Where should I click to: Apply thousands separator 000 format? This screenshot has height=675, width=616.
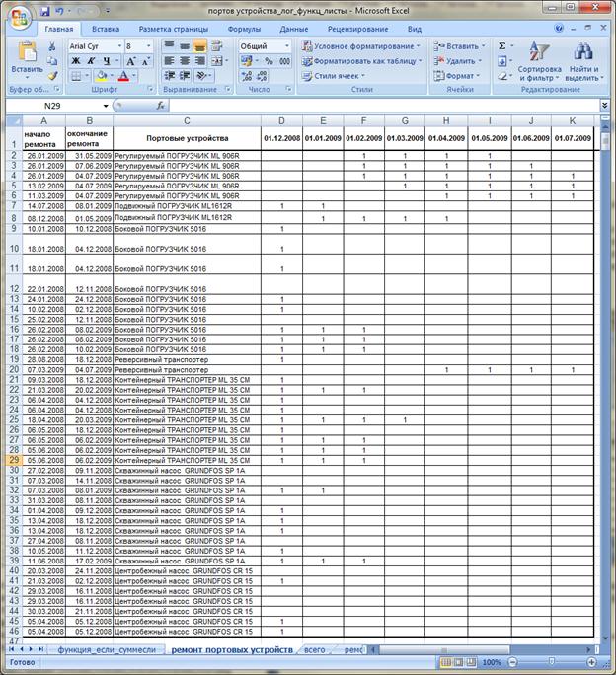[284, 61]
